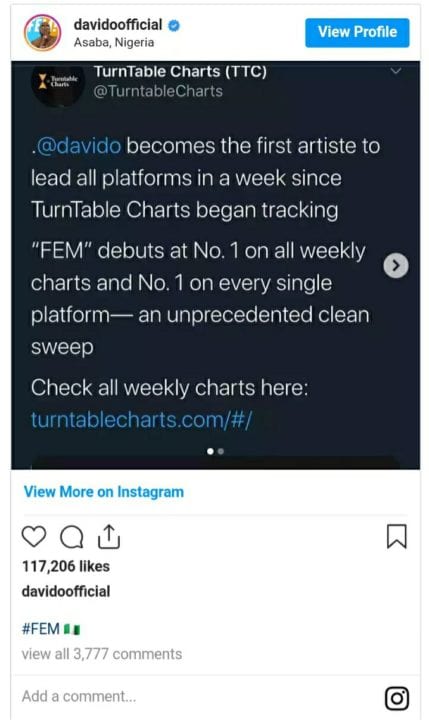The image size is (429, 720).
Task: Tap the share upload arrow icon
Action: (109, 537)
